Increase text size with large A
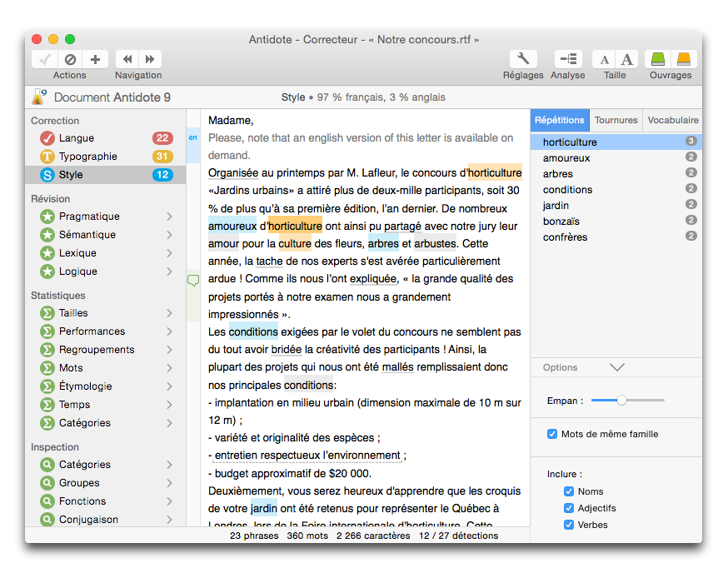 coord(626,59)
